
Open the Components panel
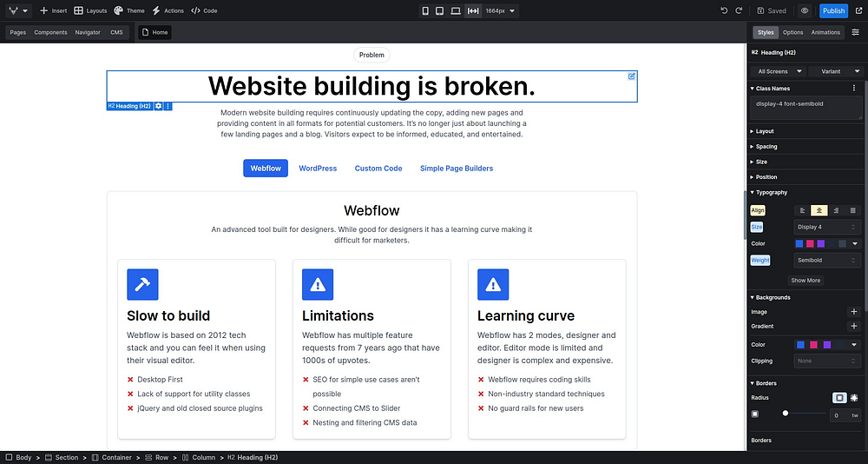click(50, 32)
